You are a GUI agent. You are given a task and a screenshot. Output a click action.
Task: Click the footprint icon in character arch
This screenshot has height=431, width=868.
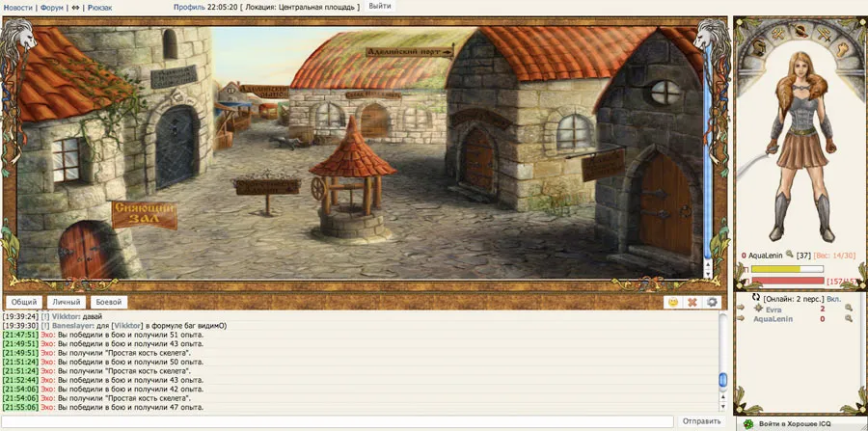841,48
